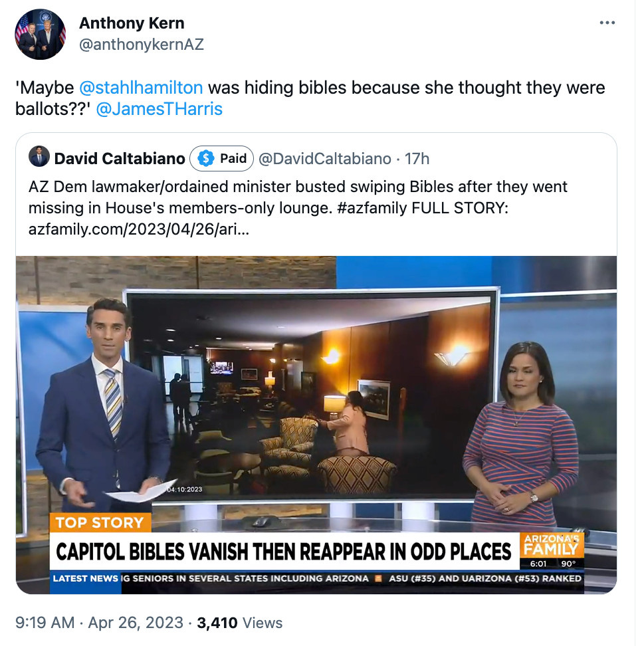Click the 9:19 AM Apr 26, 2023 timestamp
The height and width of the screenshot is (646, 644).
(x=99, y=623)
